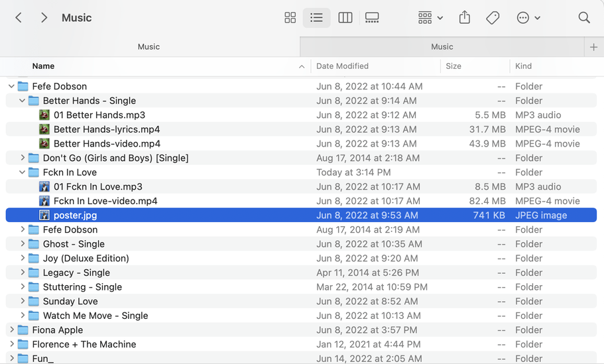604x364 pixels.
Task: Go forward with the right arrow
Action: point(44,18)
